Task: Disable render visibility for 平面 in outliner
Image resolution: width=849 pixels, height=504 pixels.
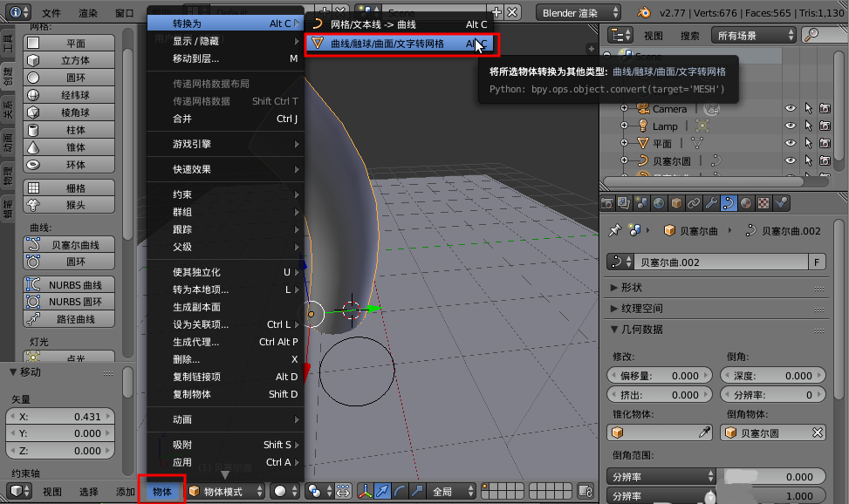Action: [x=825, y=143]
